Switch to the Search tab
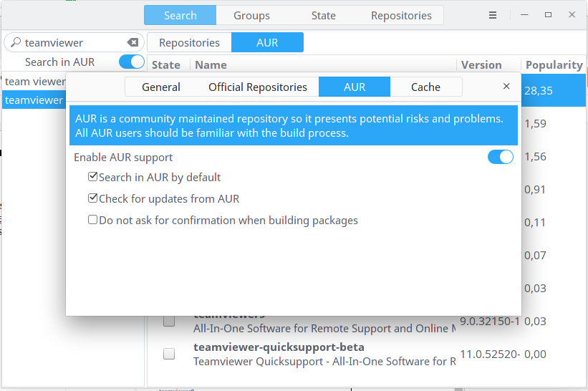Viewport: 588px width, 391px height. pyautogui.click(x=180, y=15)
